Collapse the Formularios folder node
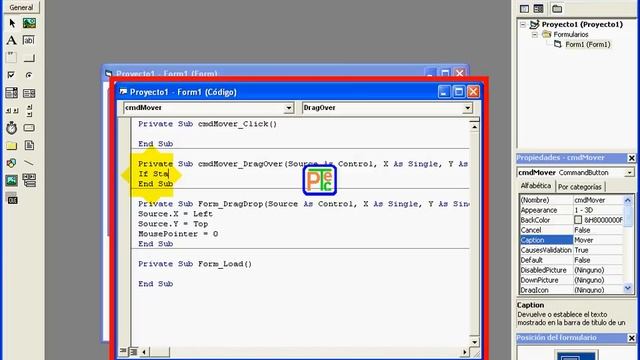This screenshot has height=360, width=640. [535, 35]
